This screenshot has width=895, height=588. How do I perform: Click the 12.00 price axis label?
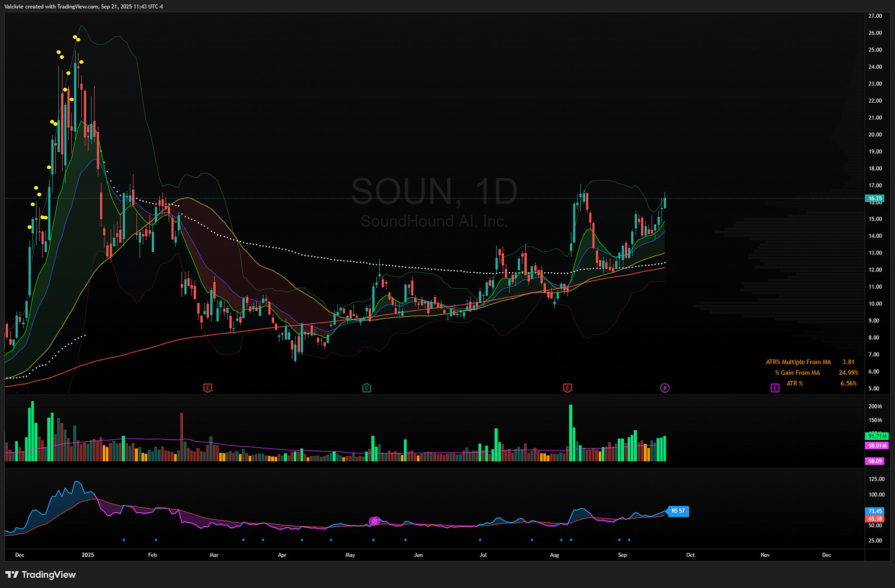point(875,270)
